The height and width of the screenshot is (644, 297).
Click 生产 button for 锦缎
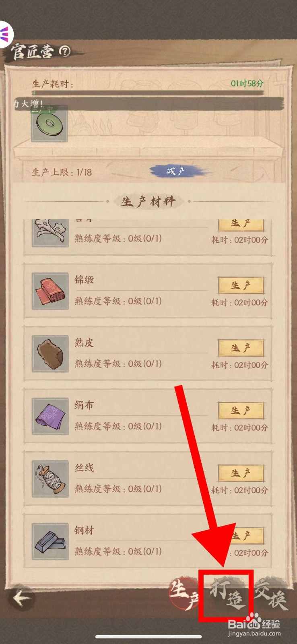click(x=241, y=285)
